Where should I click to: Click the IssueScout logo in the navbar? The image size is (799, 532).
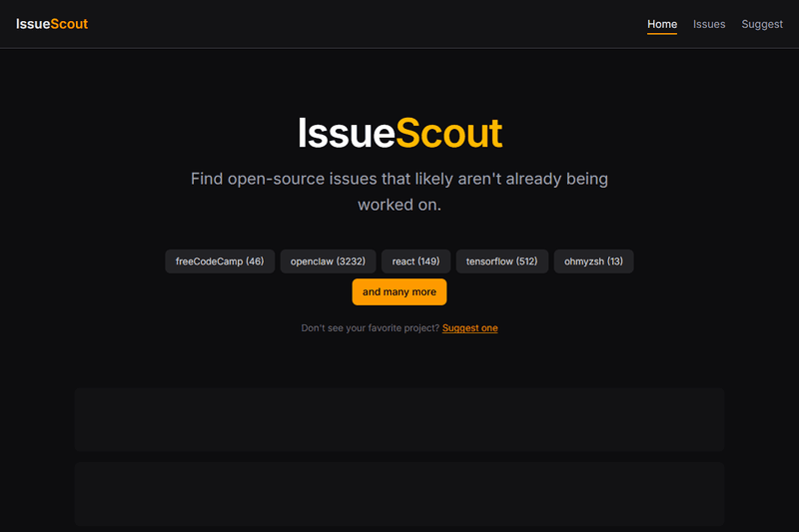coord(52,24)
